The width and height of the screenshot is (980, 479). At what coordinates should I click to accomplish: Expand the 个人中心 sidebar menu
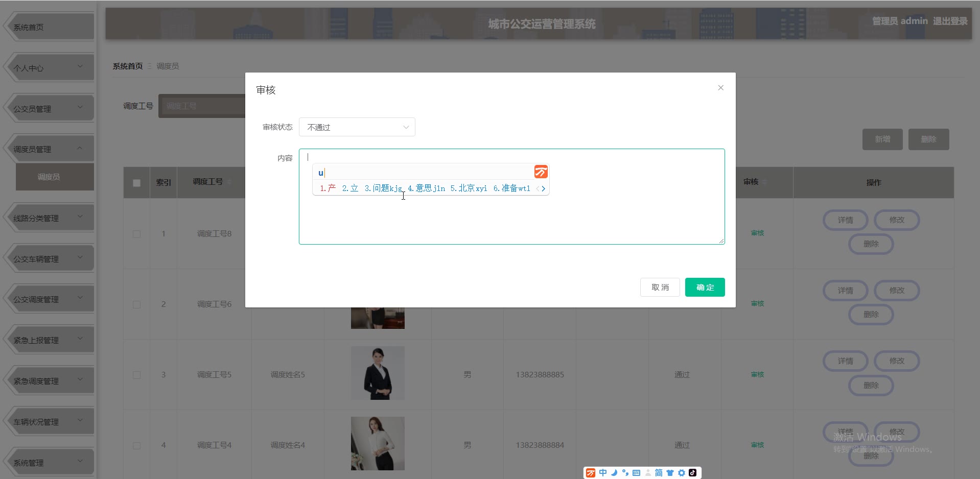[49, 68]
